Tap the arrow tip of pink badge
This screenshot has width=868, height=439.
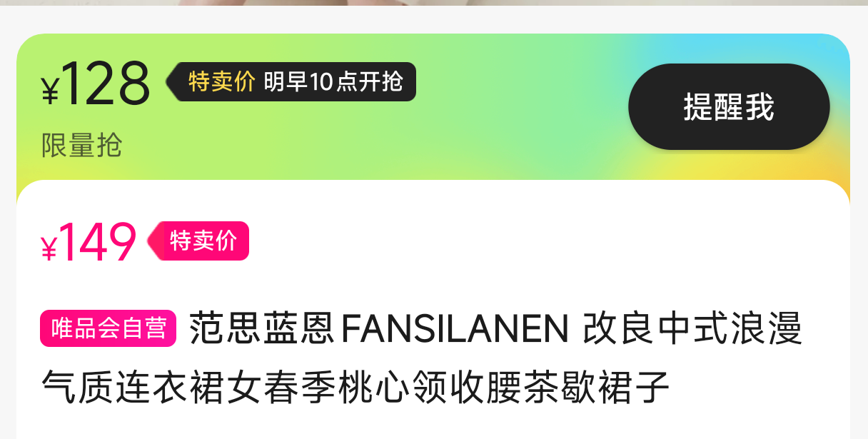coord(151,241)
